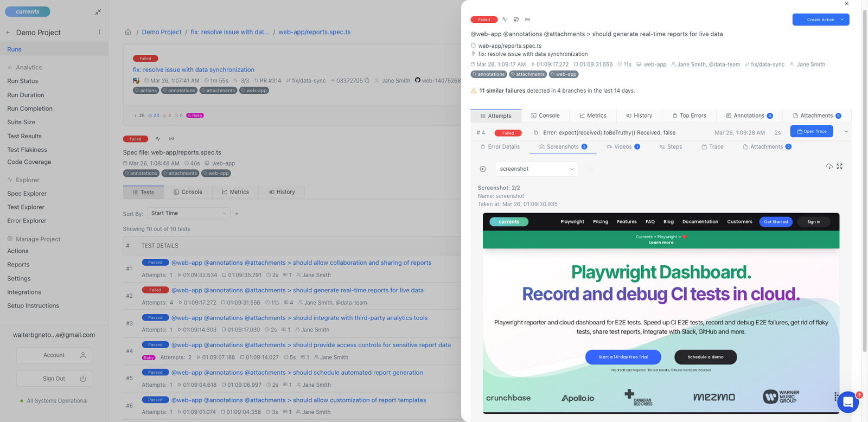Toggle sort direction arrow next to Start Time

(x=237, y=214)
